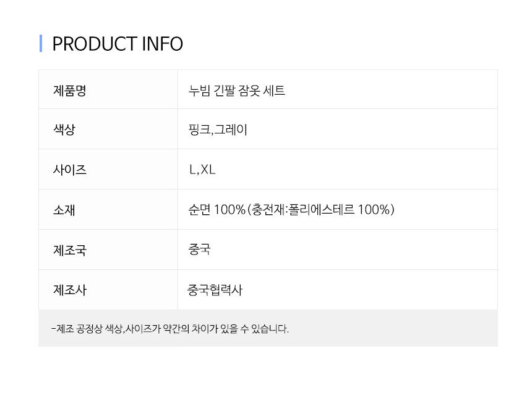Image resolution: width=532 pixels, height=400 pixels.
Task: Select the 제조사 label cell
Action: coord(108,290)
